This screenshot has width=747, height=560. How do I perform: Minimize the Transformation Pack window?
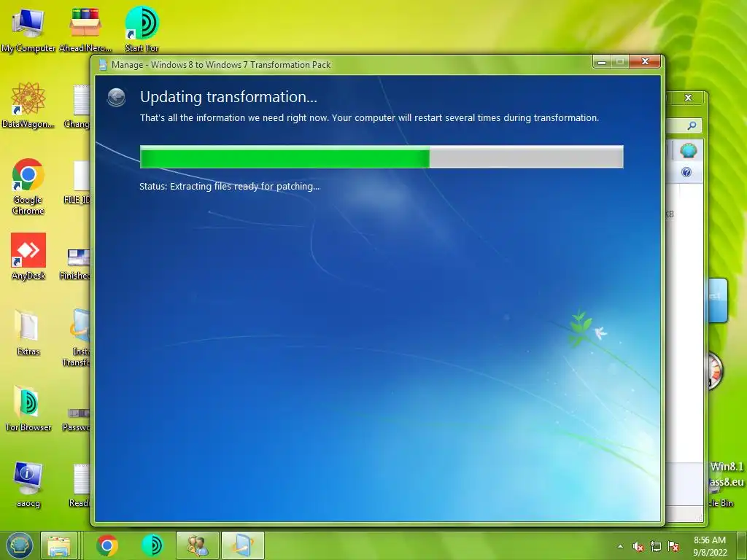(602, 61)
